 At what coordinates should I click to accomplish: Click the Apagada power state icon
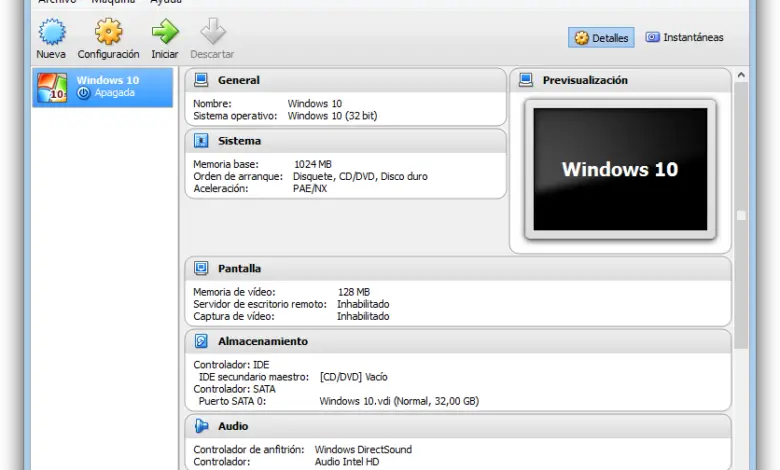tap(84, 93)
